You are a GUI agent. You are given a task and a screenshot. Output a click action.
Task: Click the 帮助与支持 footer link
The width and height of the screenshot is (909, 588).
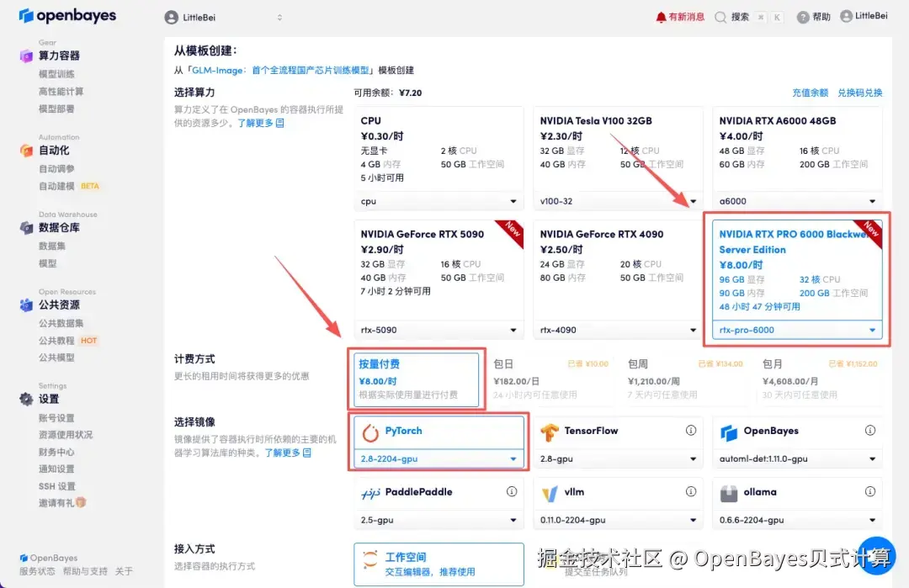(x=85, y=571)
